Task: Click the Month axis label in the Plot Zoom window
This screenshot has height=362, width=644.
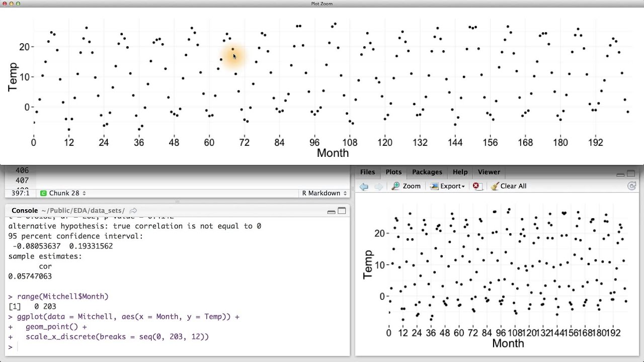Action: [333, 153]
